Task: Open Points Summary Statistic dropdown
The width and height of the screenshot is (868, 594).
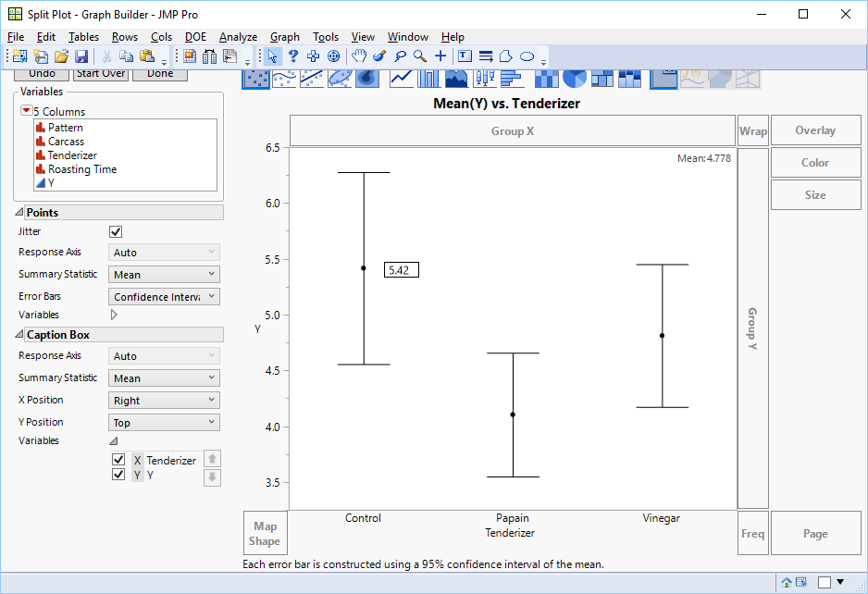Action: (164, 275)
